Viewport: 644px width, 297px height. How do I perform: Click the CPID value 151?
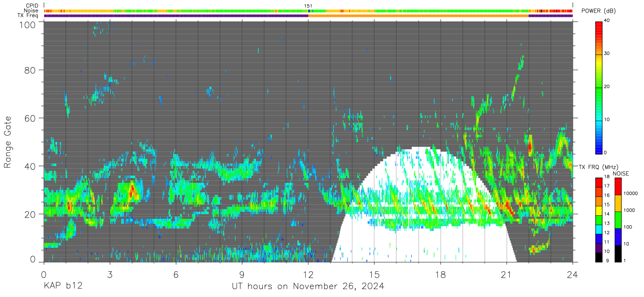pyautogui.click(x=308, y=6)
